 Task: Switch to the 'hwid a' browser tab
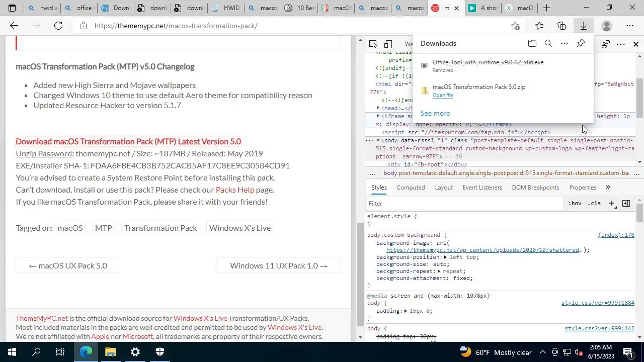pos(43,8)
